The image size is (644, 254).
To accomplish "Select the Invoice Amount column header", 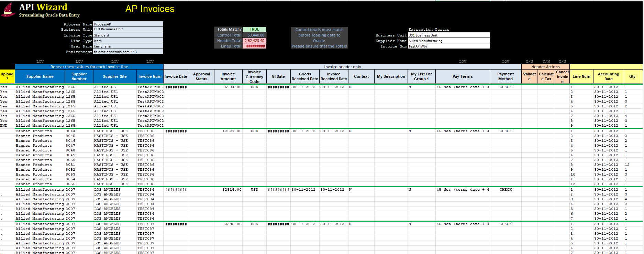I will pyautogui.click(x=228, y=76).
